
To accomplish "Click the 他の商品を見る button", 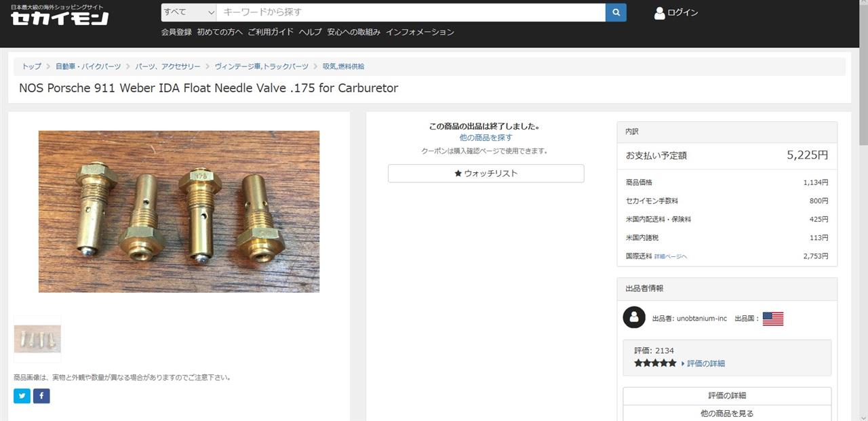I will pos(727,413).
